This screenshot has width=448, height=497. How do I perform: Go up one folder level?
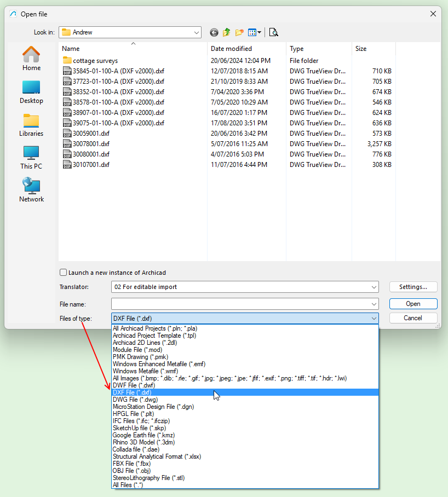pyautogui.click(x=226, y=32)
